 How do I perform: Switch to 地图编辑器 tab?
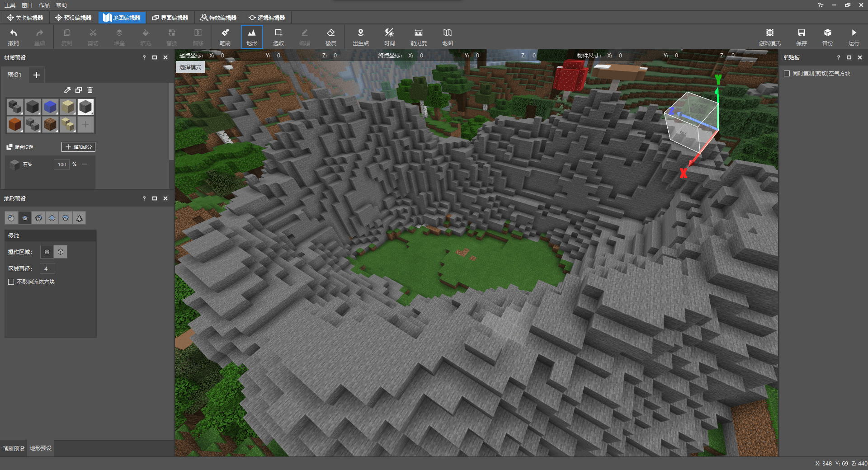pyautogui.click(x=122, y=18)
